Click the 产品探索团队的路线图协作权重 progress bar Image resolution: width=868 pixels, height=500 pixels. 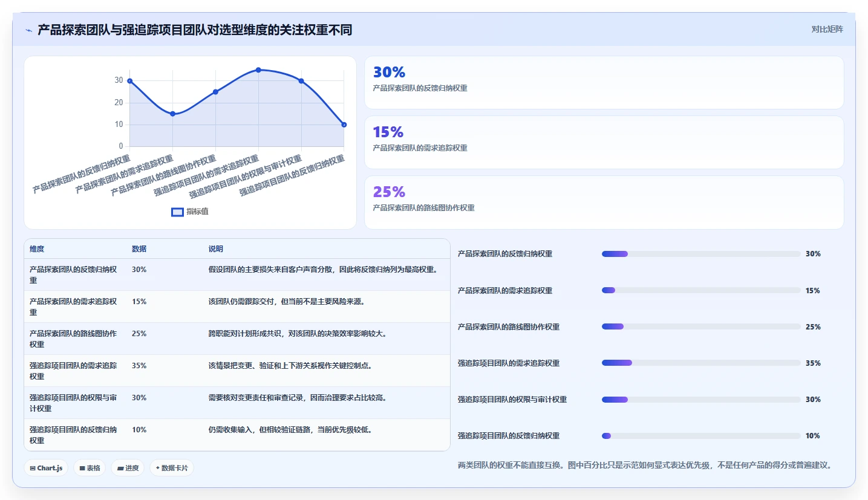click(x=701, y=326)
